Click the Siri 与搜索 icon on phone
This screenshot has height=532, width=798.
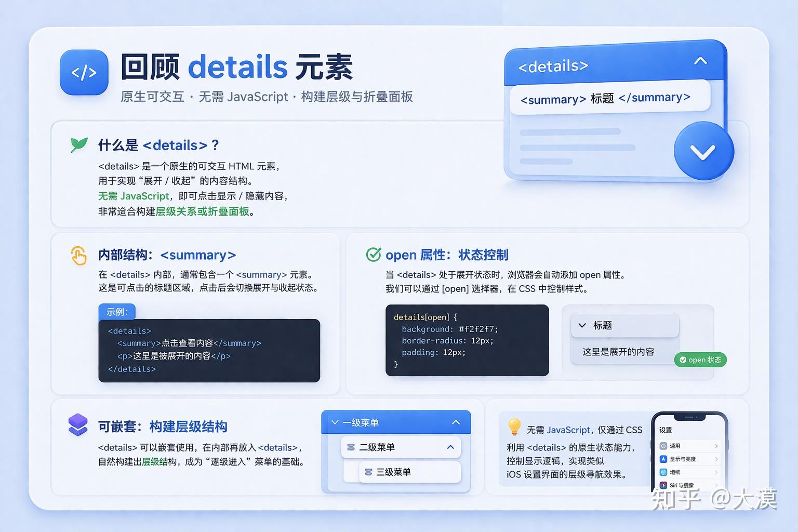tap(664, 485)
